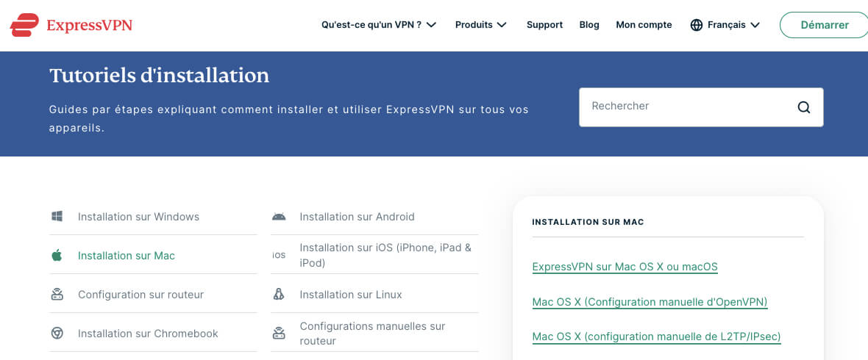The width and height of the screenshot is (868, 360).
Task: Open Installation sur Chromebook
Action: click(148, 334)
